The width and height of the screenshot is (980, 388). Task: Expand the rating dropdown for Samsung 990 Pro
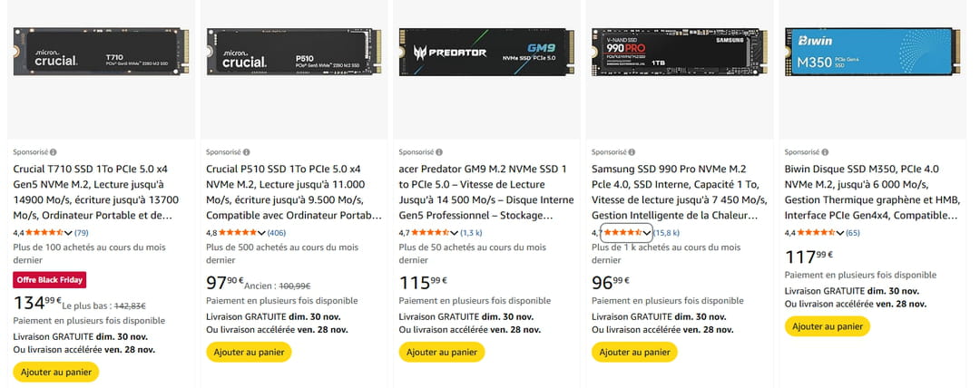(x=647, y=233)
